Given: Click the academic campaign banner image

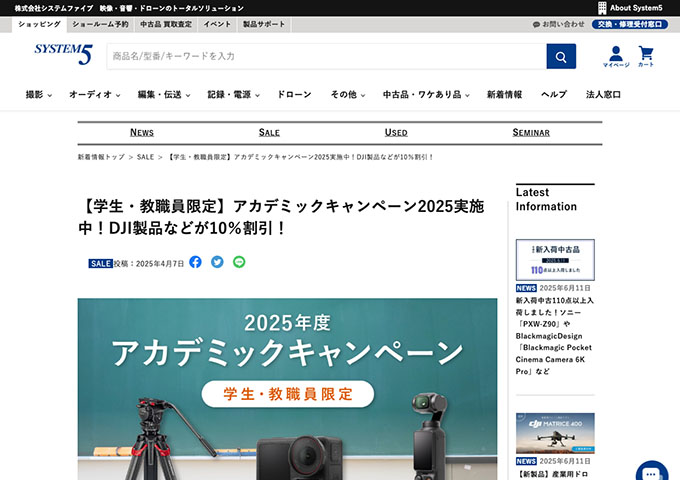Looking at the screenshot, I should point(288,389).
